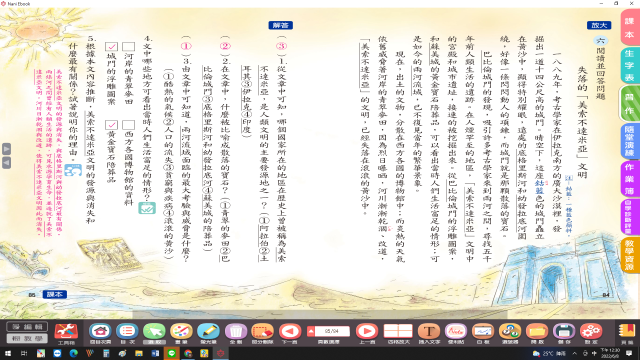The width and height of the screenshot is (640, 360).
Task: Check the 河岸的青翠麥田 checkbox
Action: [129, 47]
